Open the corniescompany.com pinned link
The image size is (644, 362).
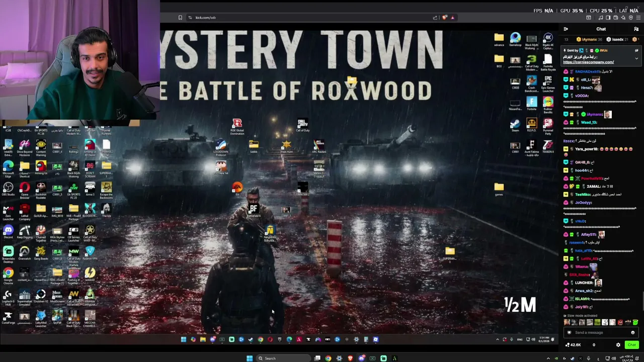click(588, 62)
